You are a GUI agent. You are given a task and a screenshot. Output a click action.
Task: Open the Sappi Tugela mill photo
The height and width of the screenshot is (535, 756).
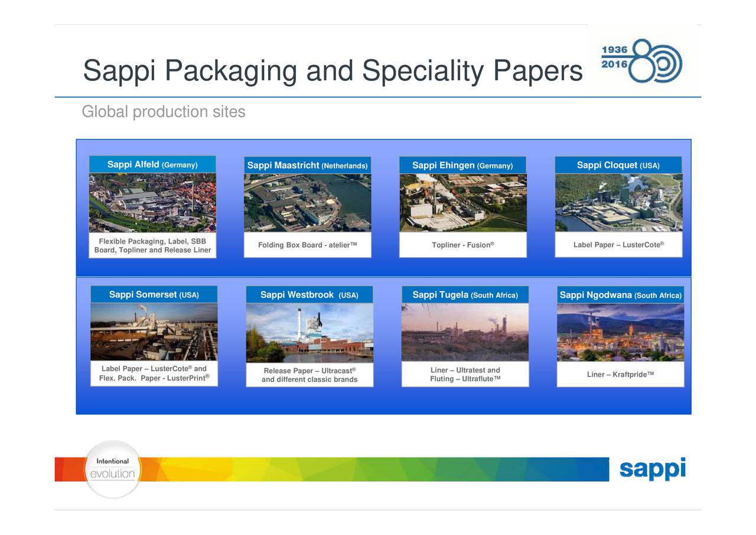click(465, 332)
